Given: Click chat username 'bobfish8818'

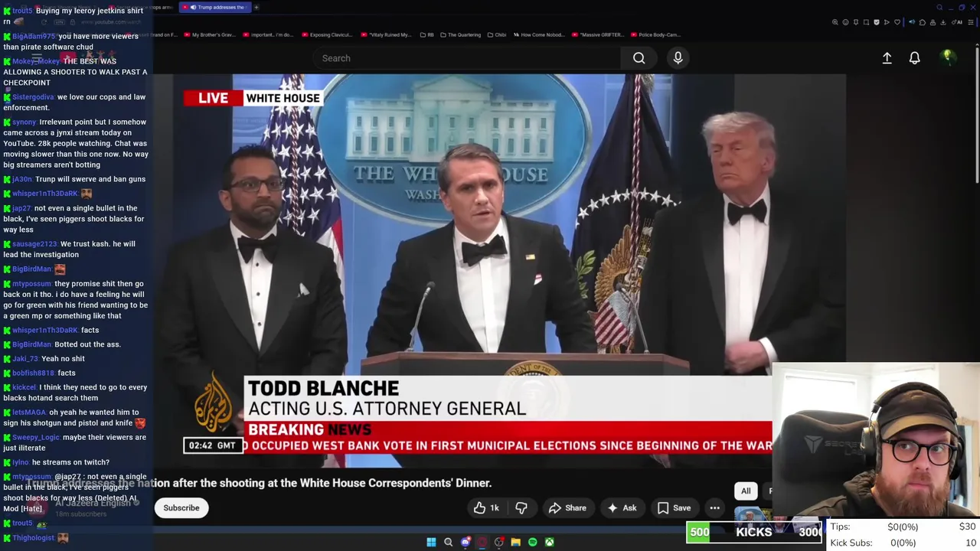Looking at the screenshot, I should (33, 373).
